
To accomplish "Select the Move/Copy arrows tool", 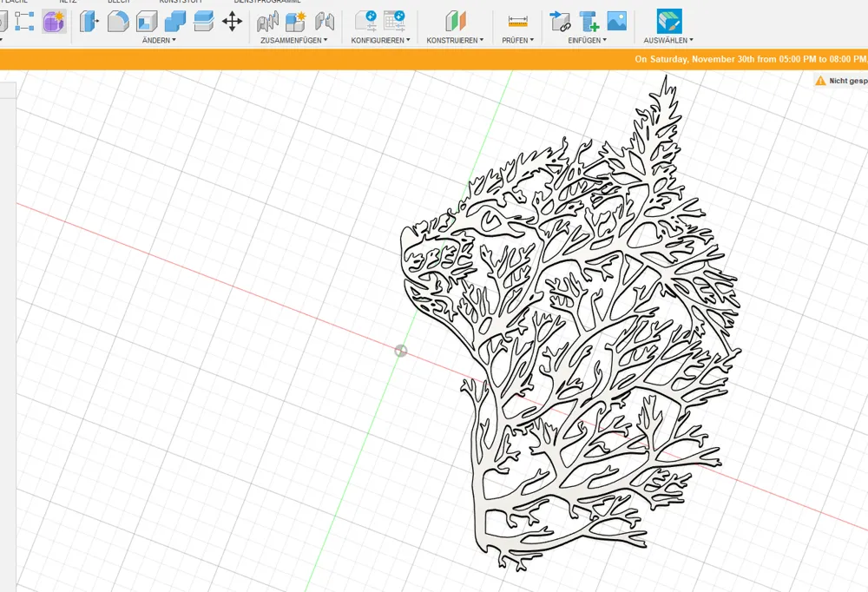I will [x=232, y=22].
